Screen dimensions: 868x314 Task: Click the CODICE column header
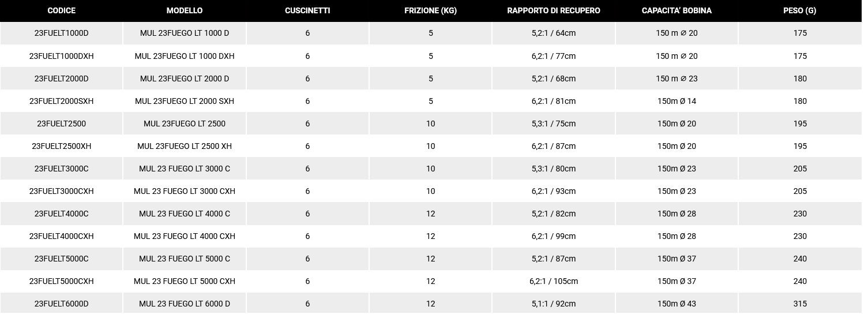[61, 10]
